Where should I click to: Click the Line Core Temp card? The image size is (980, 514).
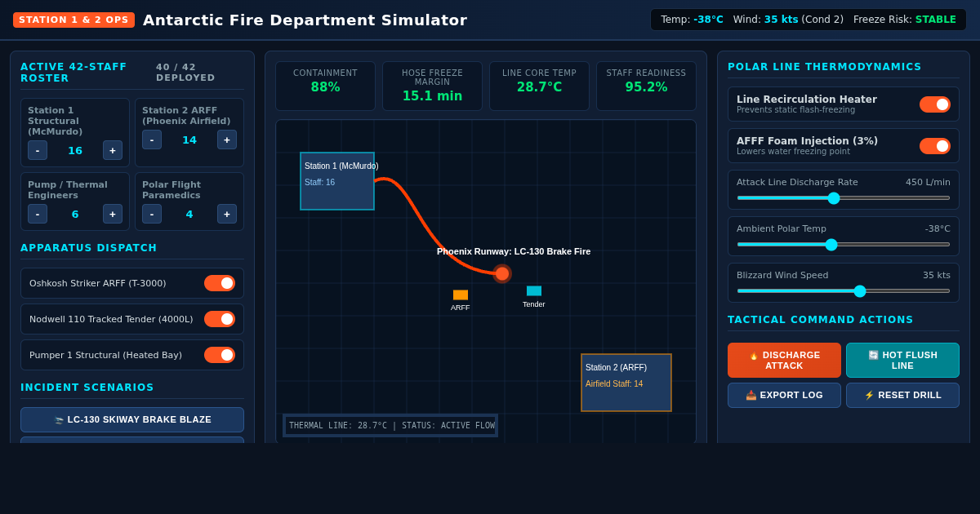(x=539, y=86)
